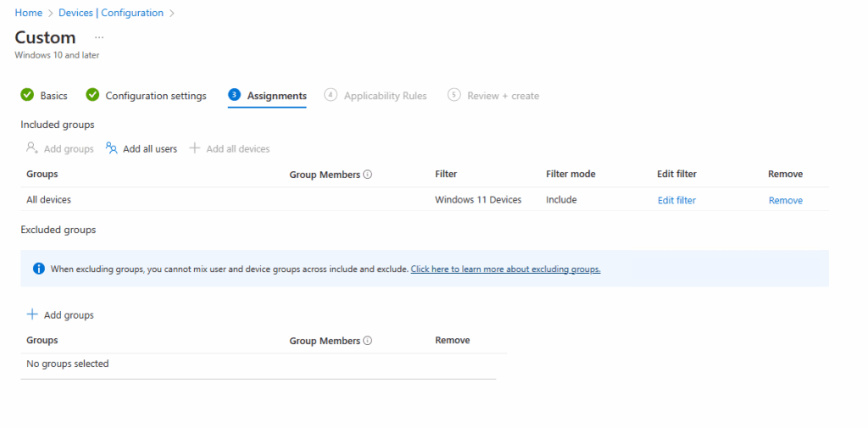Go to Devices | Configuration breadcrumb
868x428 pixels.
[112, 13]
